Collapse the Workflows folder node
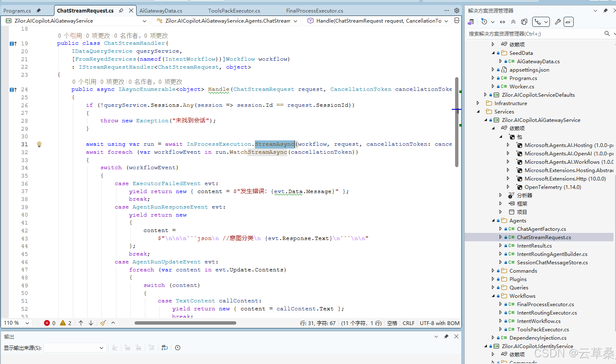 [x=493, y=296]
